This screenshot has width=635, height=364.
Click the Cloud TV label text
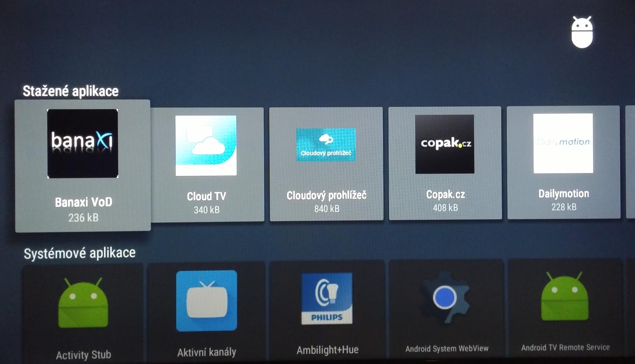click(206, 196)
